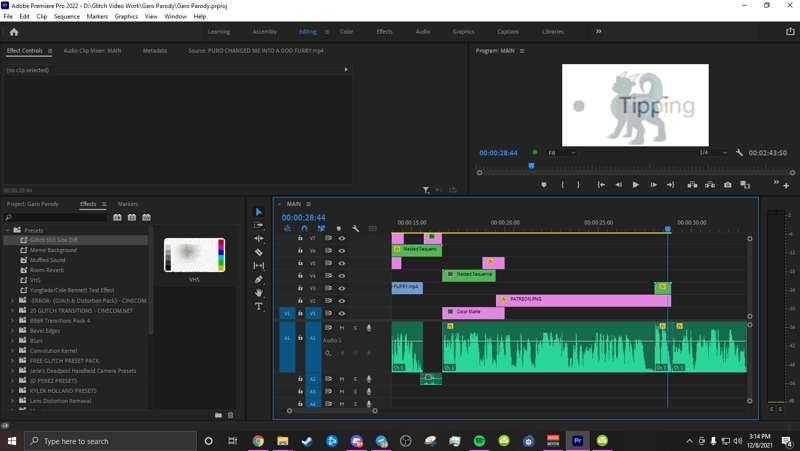The width and height of the screenshot is (800, 451).
Task: Open the Window menu
Action: tap(175, 16)
